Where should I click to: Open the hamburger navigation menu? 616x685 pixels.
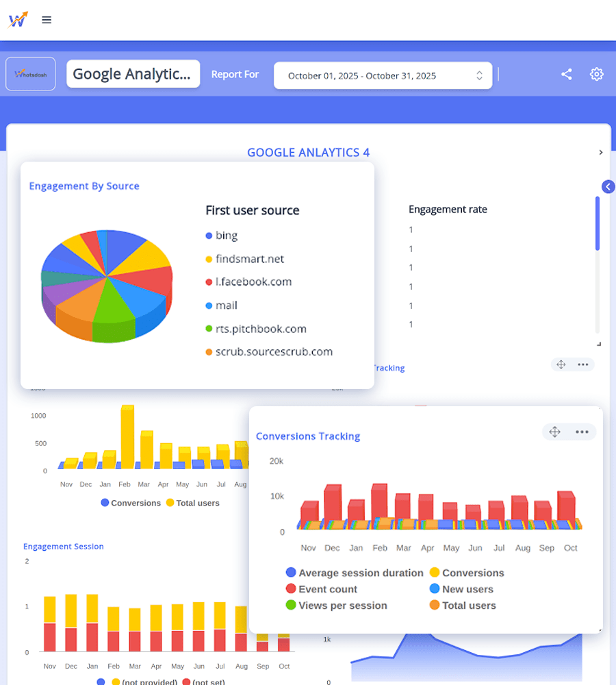46,19
